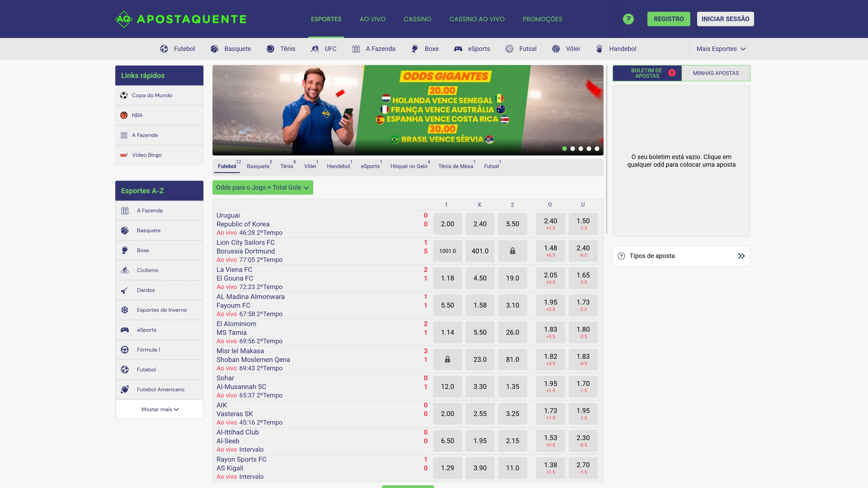Expand the Mais Esportes dropdown

[721, 49]
